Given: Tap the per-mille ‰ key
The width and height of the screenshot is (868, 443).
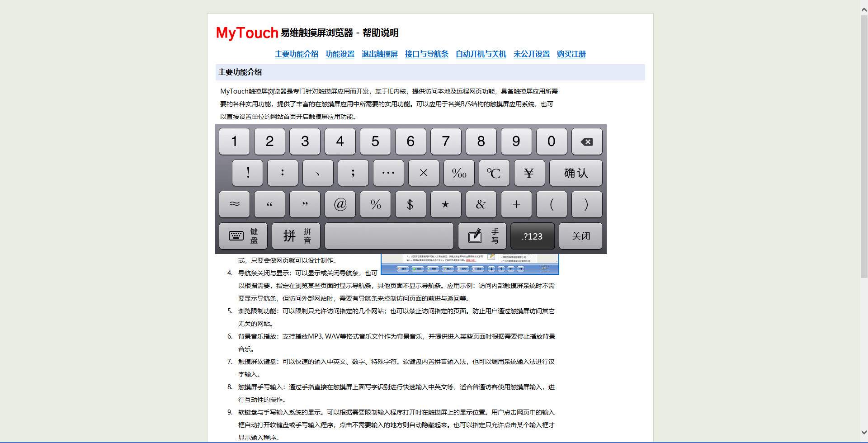Looking at the screenshot, I should [x=459, y=173].
